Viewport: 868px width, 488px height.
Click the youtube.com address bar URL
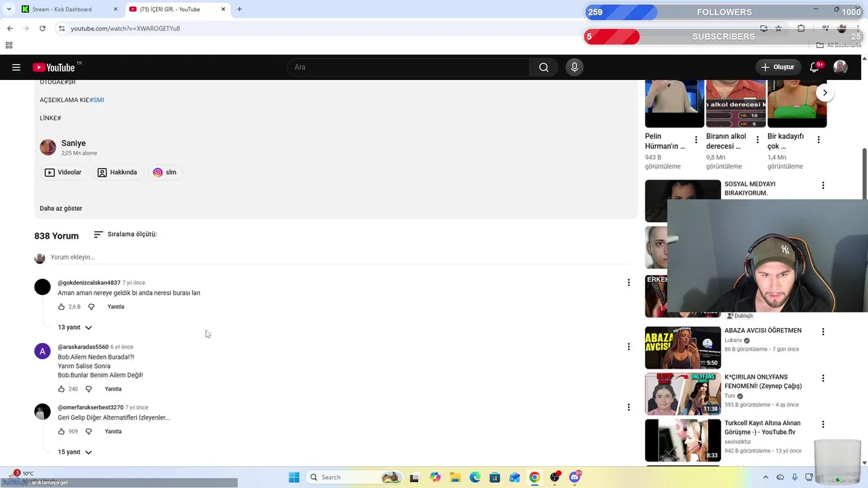click(x=125, y=28)
